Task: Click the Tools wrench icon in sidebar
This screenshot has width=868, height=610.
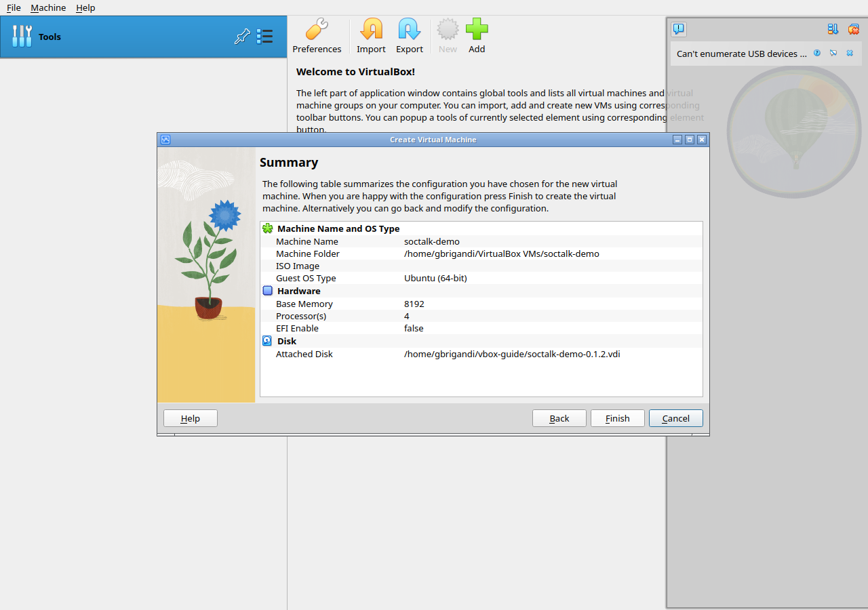Action: click(22, 37)
